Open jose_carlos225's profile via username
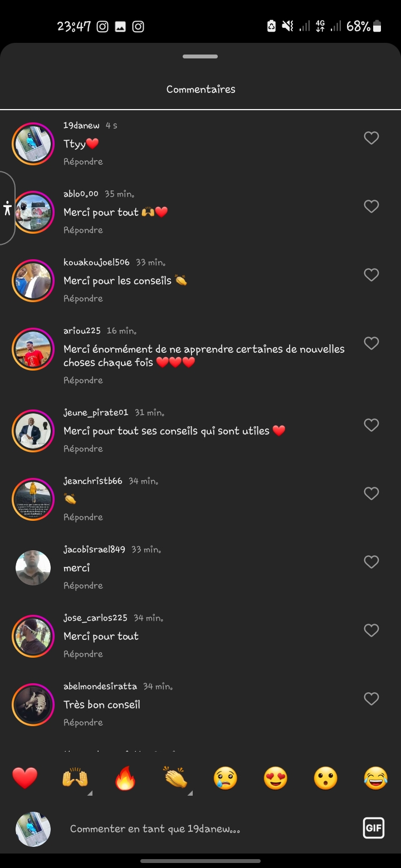Screen dimensions: 401x868 [x=95, y=618]
